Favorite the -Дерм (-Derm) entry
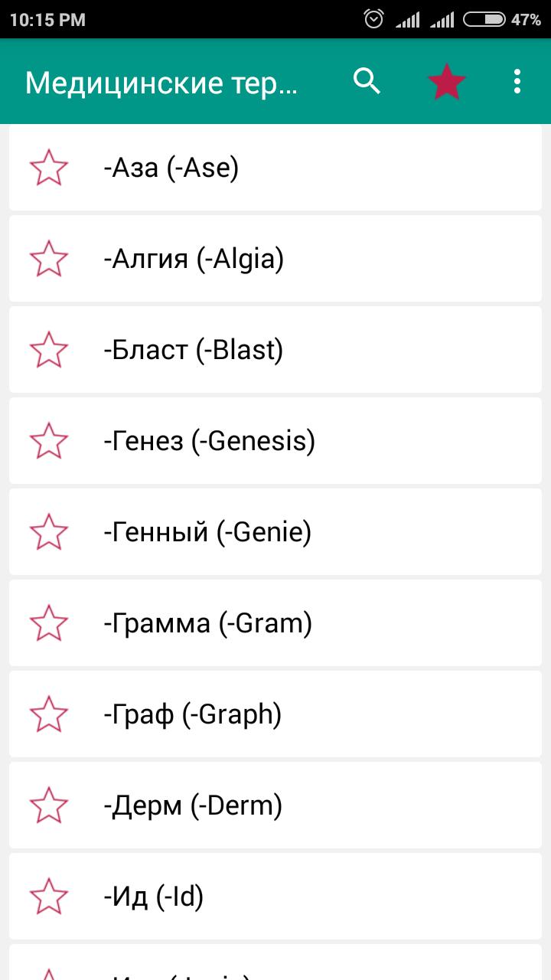The width and height of the screenshot is (551, 980). tap(49, 805)
